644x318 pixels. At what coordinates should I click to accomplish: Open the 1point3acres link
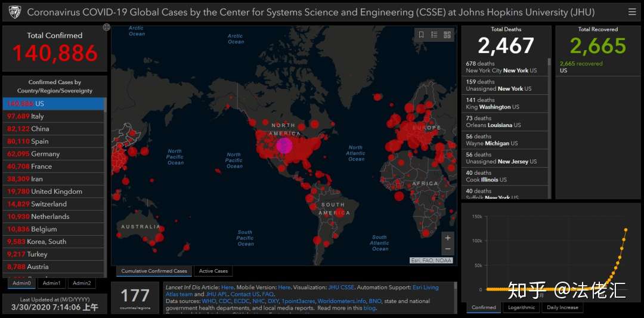pos(298,301)
